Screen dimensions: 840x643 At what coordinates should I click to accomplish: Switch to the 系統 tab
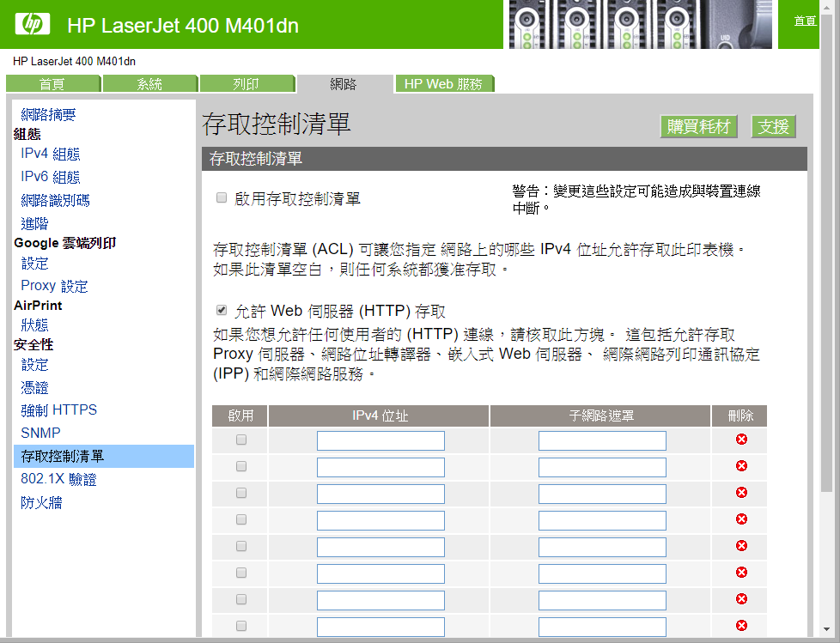(150, 84)
